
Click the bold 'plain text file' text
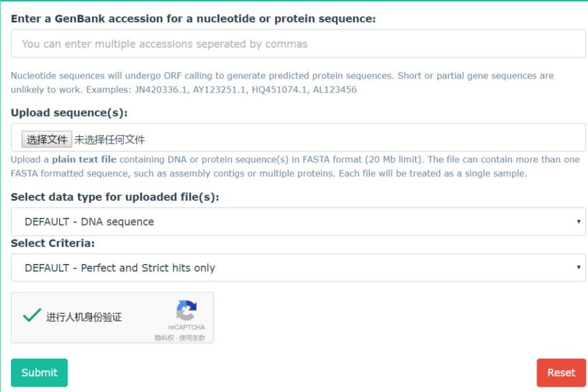pos(84,160)
